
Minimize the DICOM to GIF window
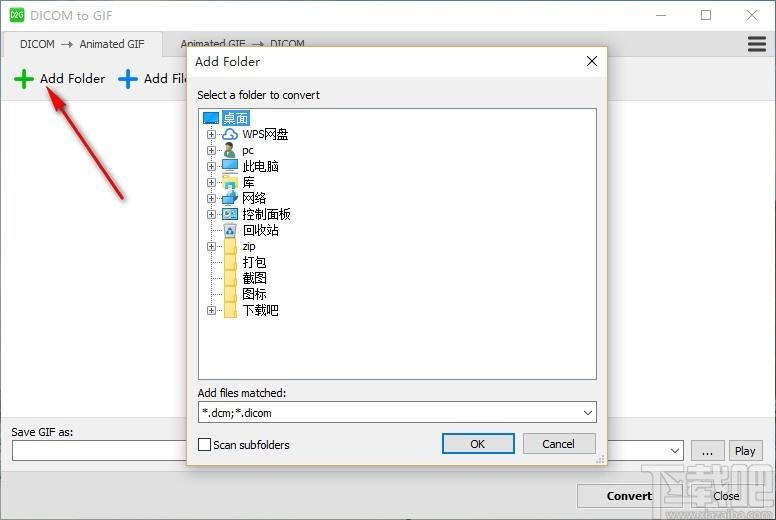tap(661, 15)
